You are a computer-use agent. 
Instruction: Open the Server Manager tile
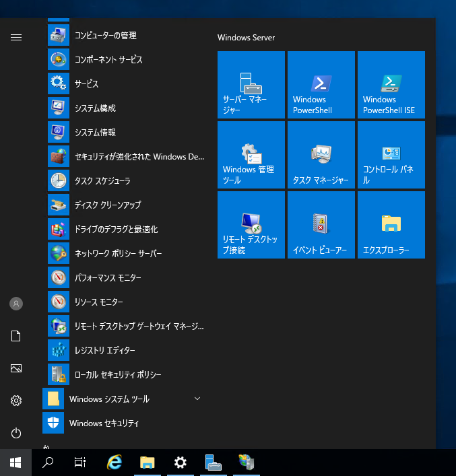pos(251,85)
